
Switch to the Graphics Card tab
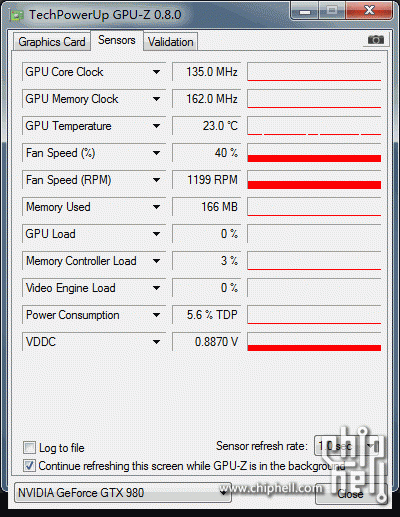(x=52, y=42)
